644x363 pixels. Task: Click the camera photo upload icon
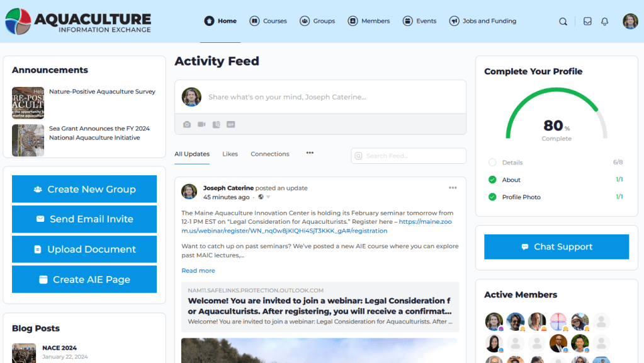(x=187, y=125)
